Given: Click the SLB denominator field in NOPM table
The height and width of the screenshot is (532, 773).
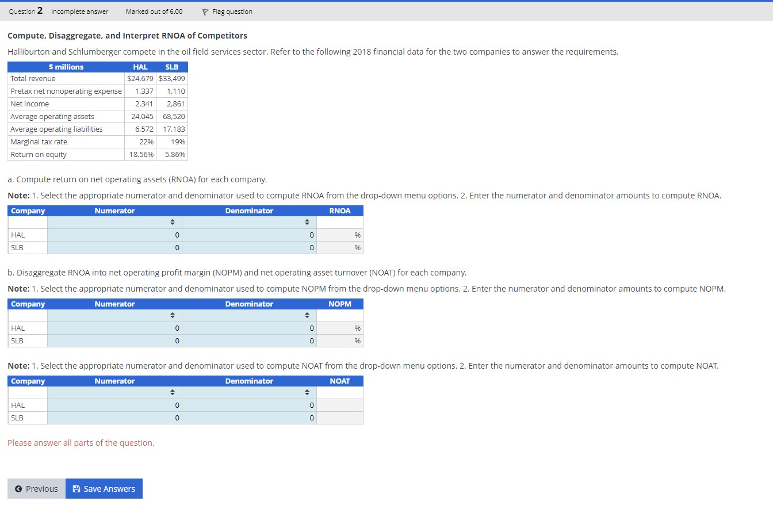Looking at the screenshot, I should tap(249, 340).
